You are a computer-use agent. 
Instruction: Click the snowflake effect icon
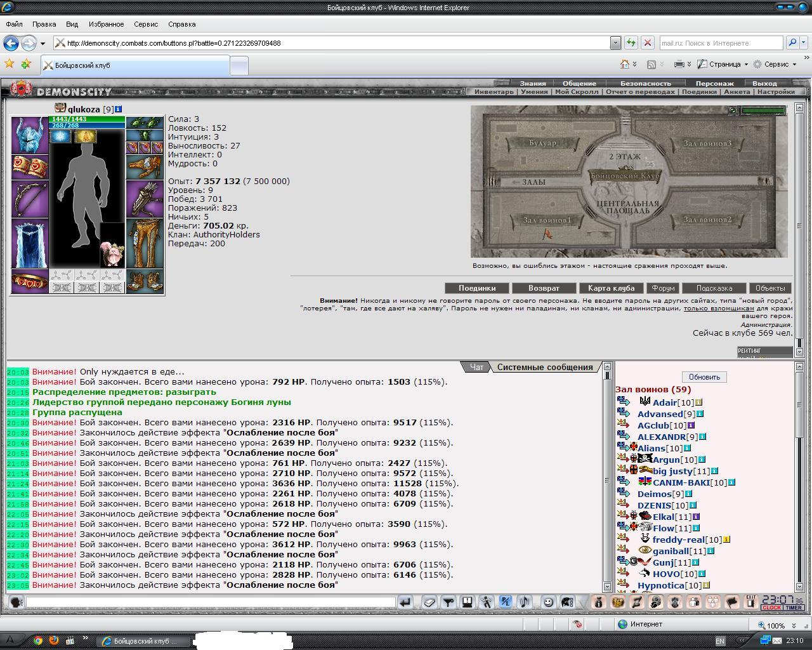[60, 136]
